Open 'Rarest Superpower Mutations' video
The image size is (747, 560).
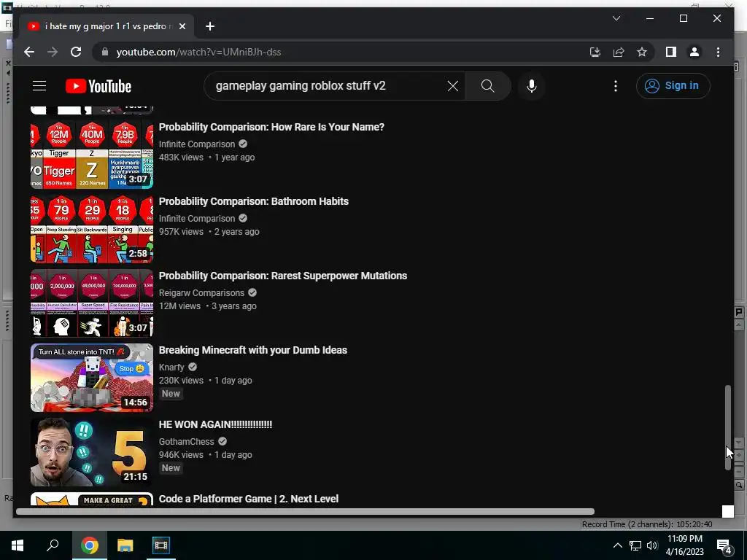click(x=283, y=276)
